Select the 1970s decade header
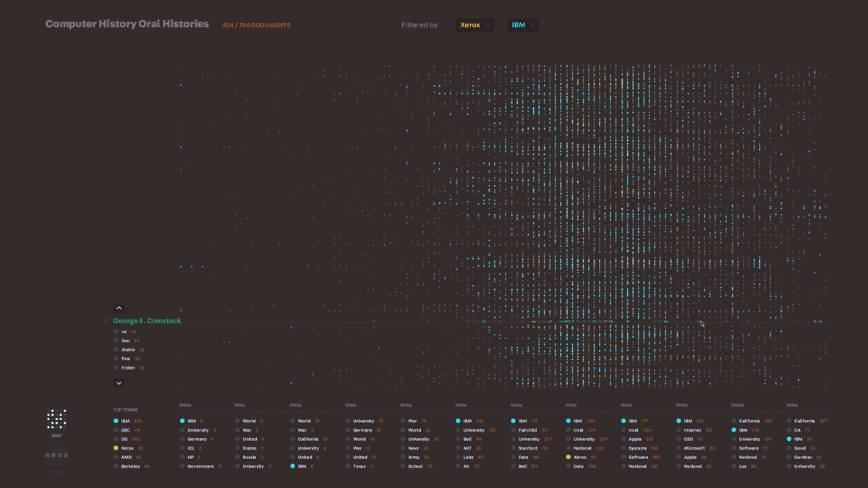868x488 pixels. [571, 406]
